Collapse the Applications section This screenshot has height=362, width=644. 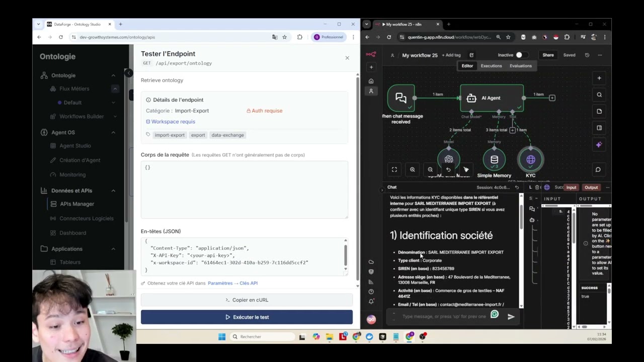(113, 249)
